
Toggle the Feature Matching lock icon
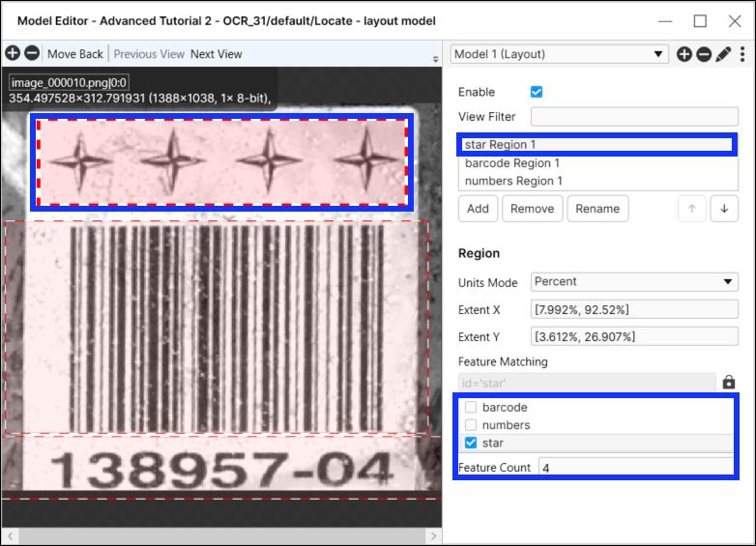tap(729, 383)
